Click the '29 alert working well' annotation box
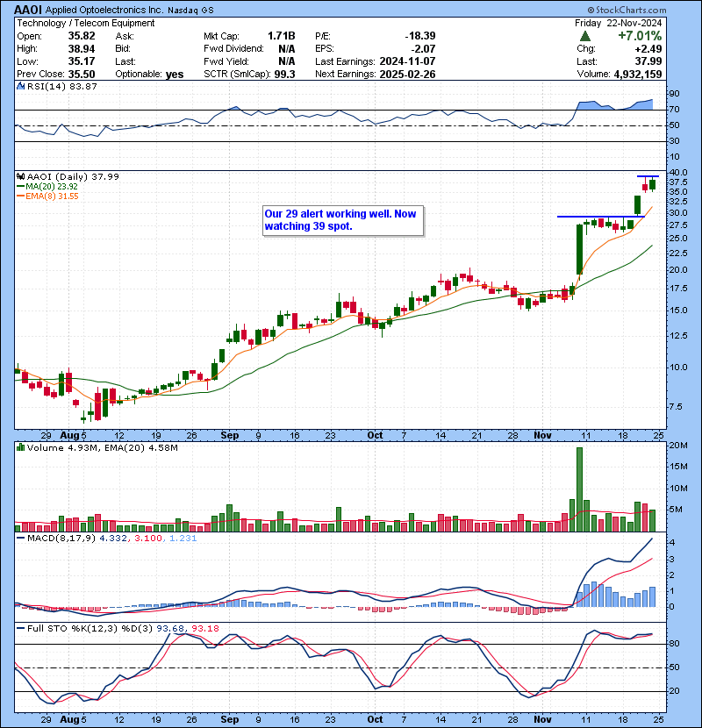This screenshot has height=728, width=702. point(343,220)
